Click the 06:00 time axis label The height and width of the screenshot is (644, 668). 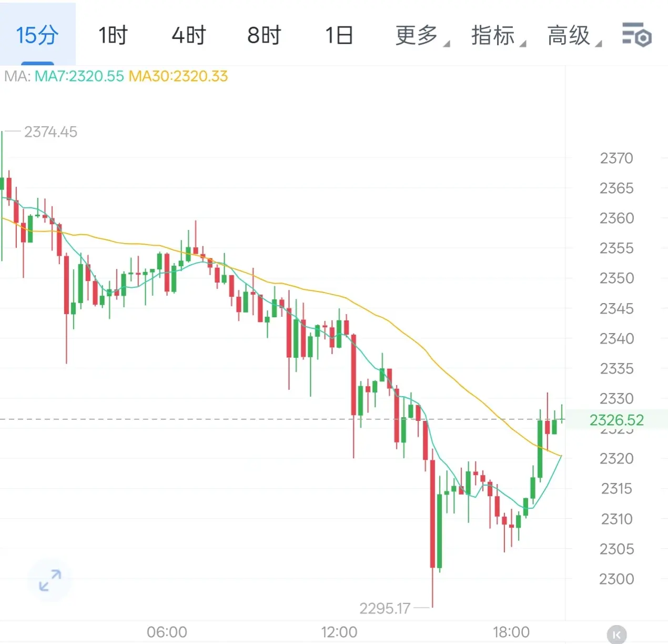tap(167, 632)
